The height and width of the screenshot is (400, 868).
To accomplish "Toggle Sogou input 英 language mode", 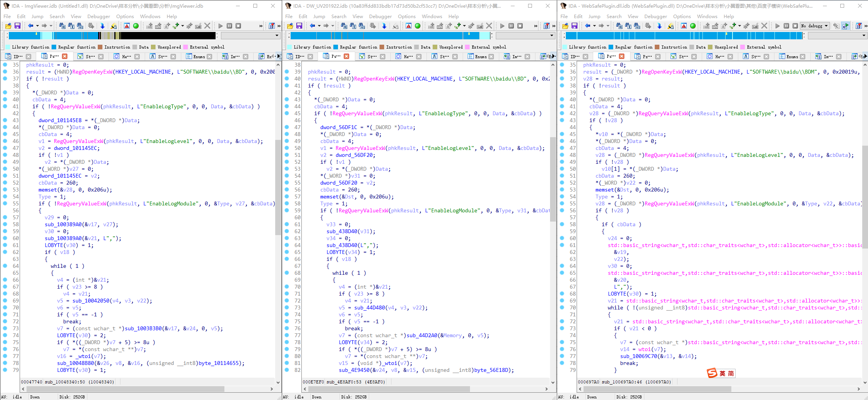I will pyautogui.click(x=722, y=373).
